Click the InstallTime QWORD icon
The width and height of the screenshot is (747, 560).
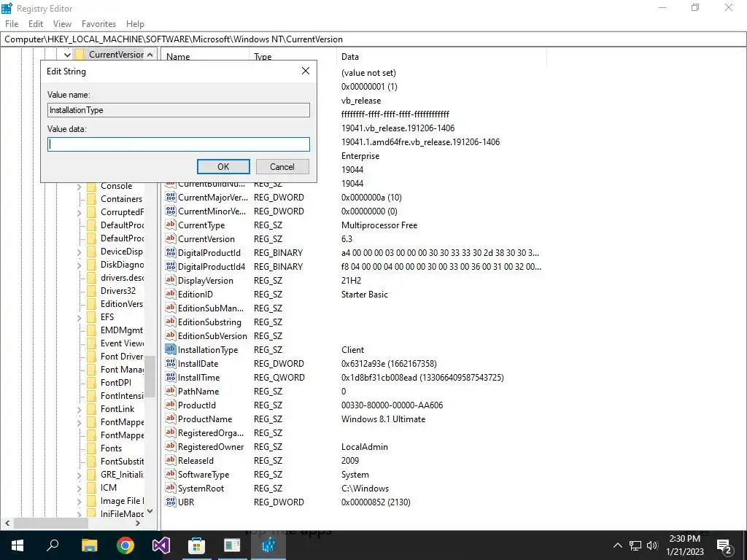click(170, 377)
